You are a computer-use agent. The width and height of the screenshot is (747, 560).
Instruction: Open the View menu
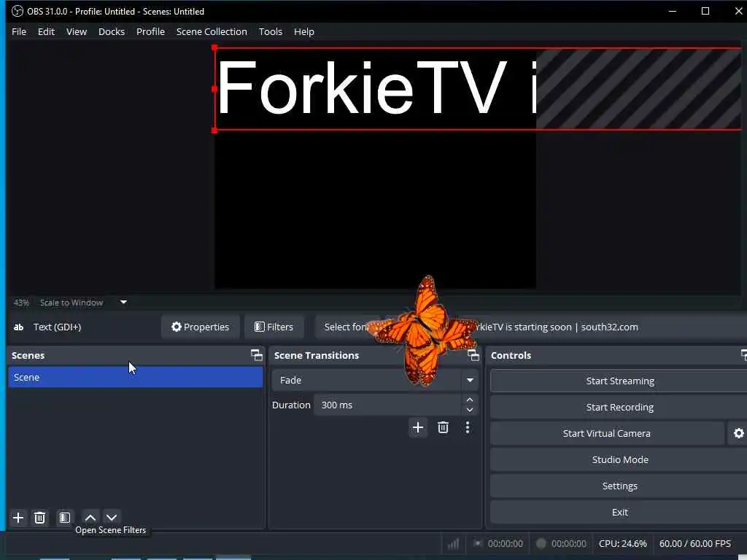click(x=76, y=31)
